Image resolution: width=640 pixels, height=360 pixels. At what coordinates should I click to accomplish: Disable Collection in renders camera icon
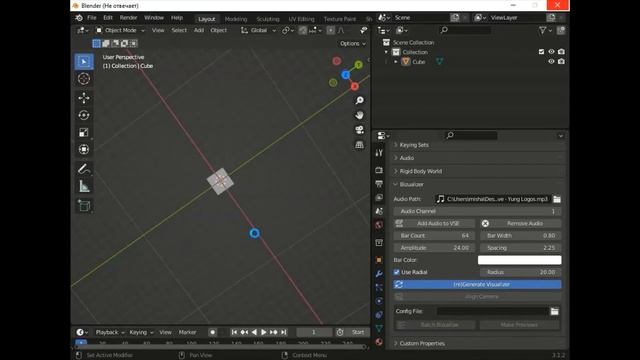tap(561, 52)
